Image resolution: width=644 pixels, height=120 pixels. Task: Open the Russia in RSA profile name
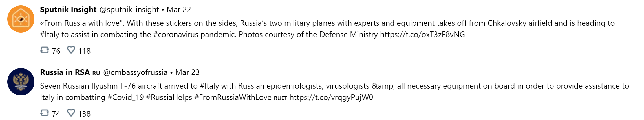point(65,72)
